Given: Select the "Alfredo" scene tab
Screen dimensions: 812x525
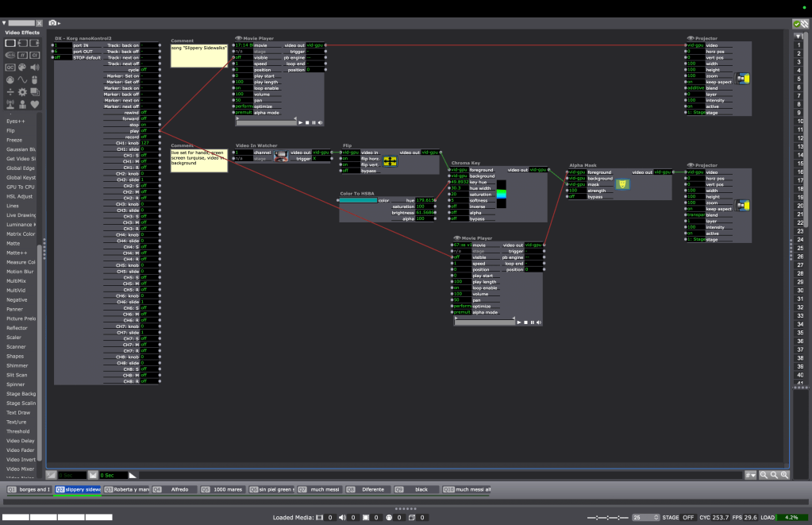Looking at the screenshot, I should (x=178, y=489).
